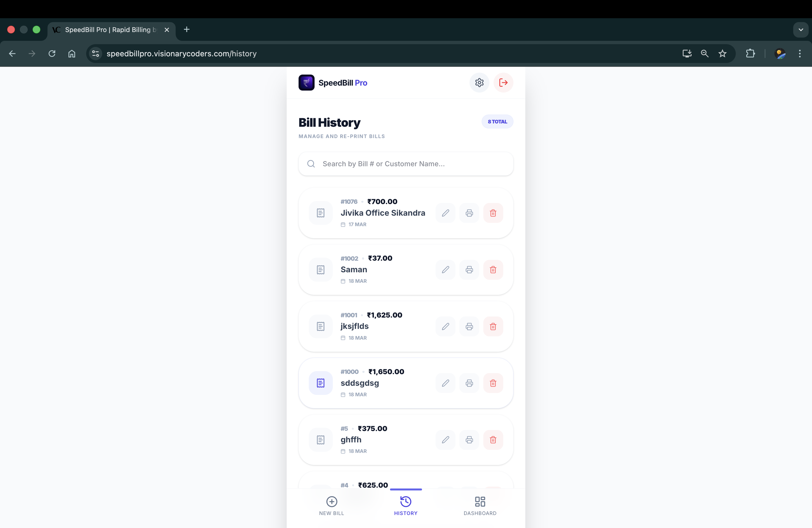Screen dimensions: 812x528
Task: Expand the browser tab list chevron
Action: point(800,30)
